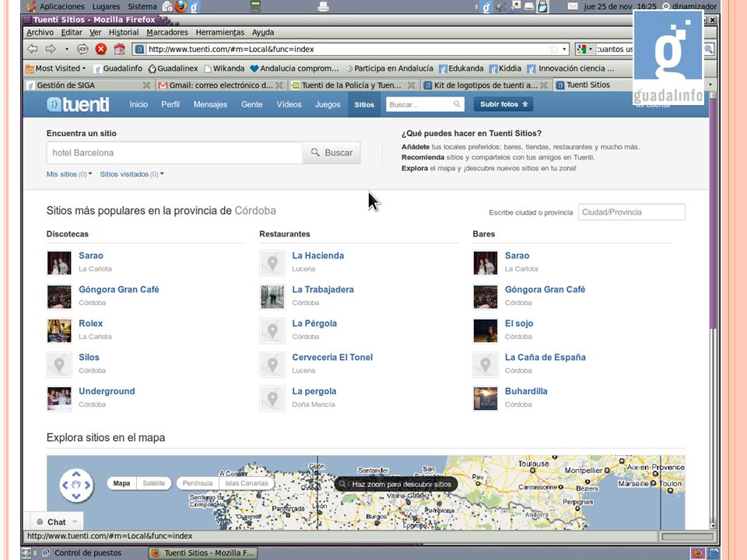Viewport: 747px width, 560px height.
Task: Open the Lugares menu in the top panel
Action: click(x=107, y=6)
